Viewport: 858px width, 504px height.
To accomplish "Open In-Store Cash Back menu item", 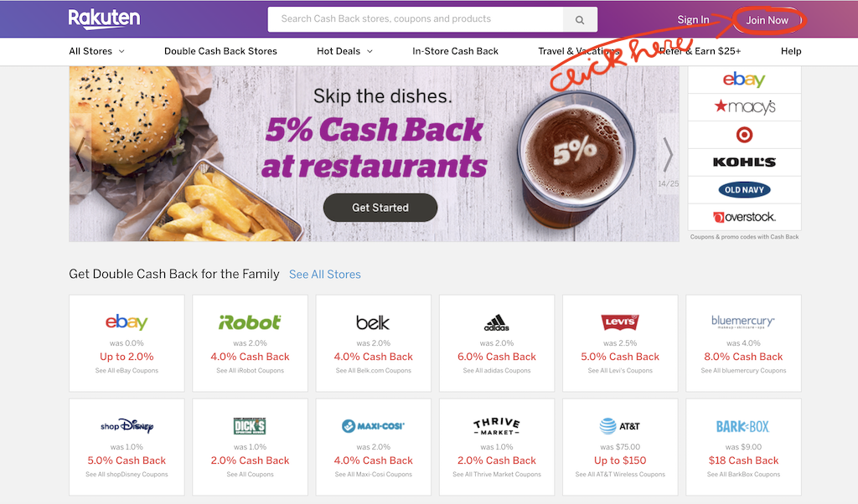I will (455, 51).
